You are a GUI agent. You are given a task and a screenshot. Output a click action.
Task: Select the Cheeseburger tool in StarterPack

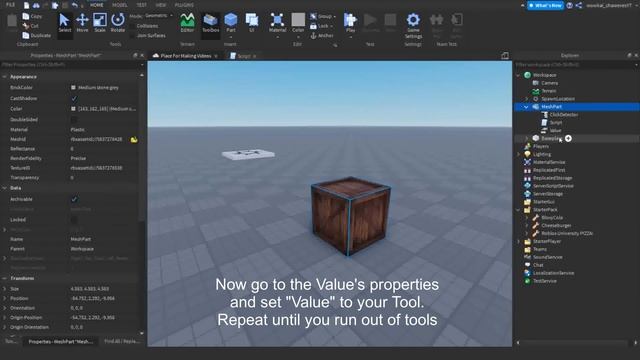click(x=556, y=225)
